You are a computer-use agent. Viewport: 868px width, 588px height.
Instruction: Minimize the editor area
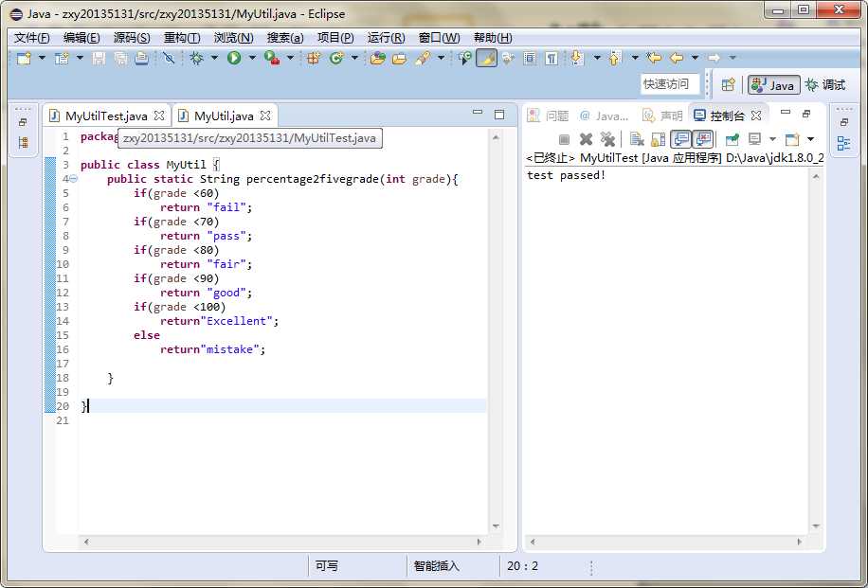(x=478, y=114)
